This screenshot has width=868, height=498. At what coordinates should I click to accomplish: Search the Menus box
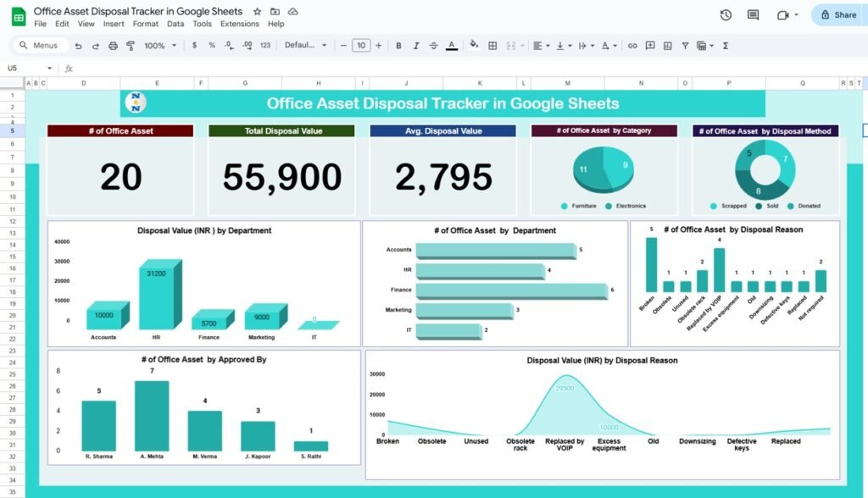[x=40, y=46]
